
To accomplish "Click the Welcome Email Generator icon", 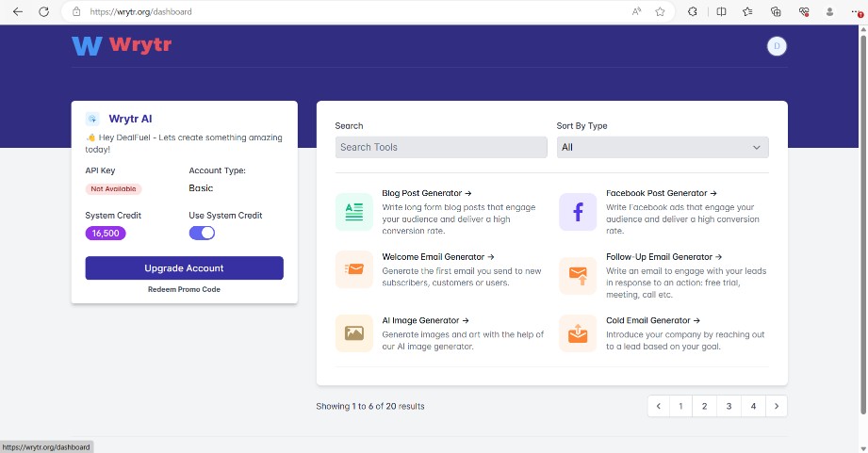I will click(354, 269).
